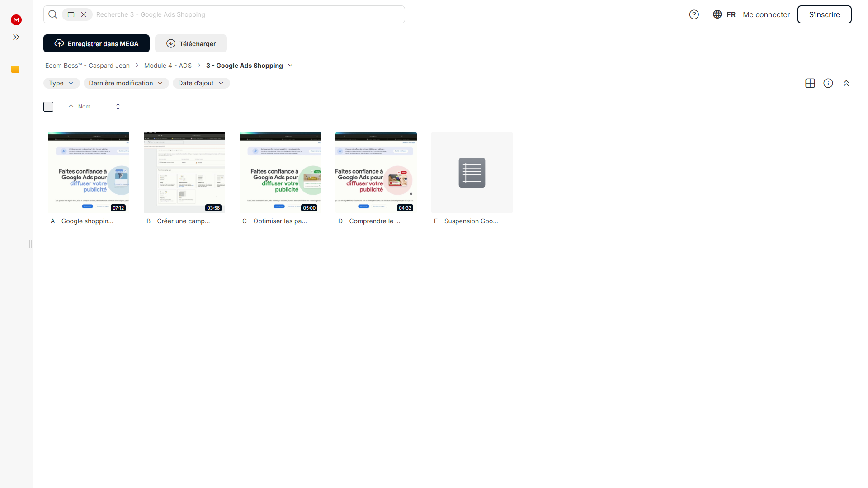Click the text file icon of E - Suspension
Screen dimensions: 868x488
pyautogui.click(x=472, y=173)
